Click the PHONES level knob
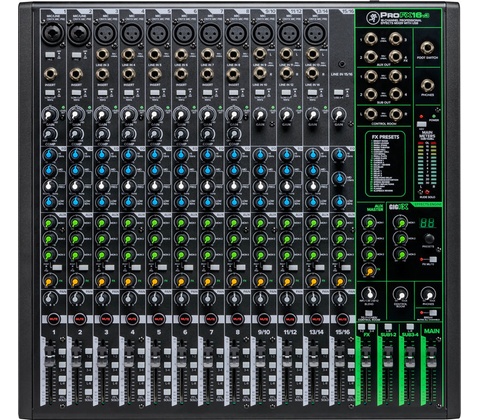This screenshot has height=420, width=480. (x=428, y=295)
